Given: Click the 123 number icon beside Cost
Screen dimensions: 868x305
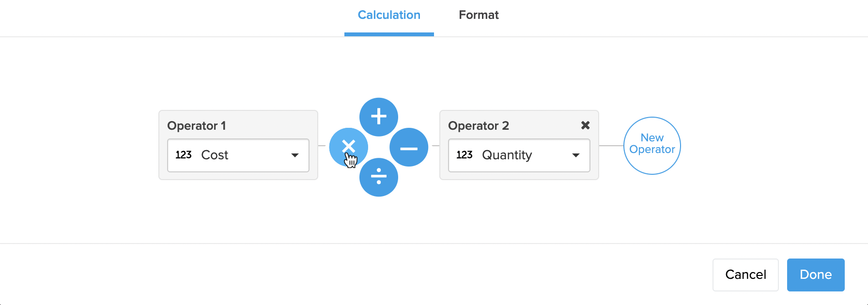Looking at the screenshot, I should pyautogui.click(x=184, y=155).
